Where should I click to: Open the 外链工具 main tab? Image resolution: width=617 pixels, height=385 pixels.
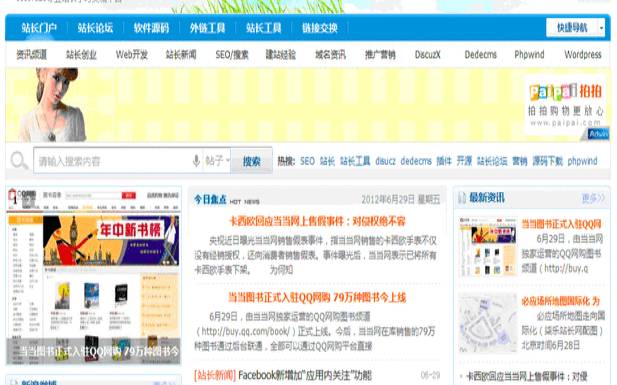[207, 28]
